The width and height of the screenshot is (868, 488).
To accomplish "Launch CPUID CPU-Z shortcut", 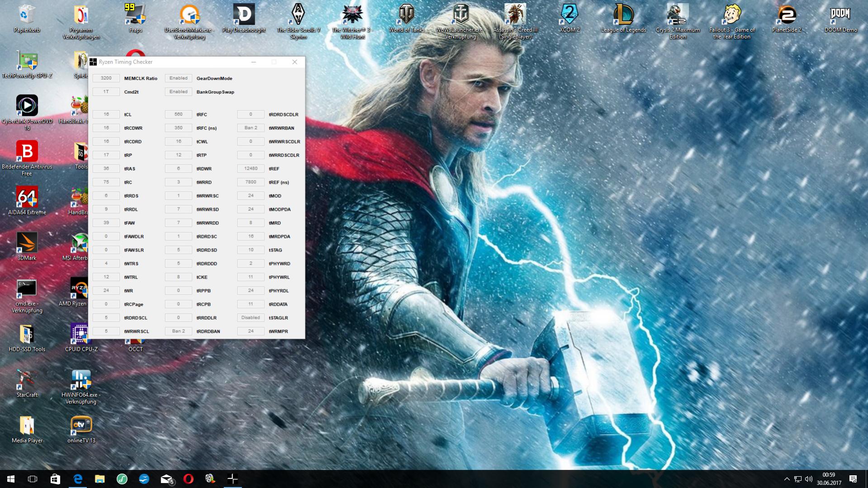I will [x=81, y=338].
